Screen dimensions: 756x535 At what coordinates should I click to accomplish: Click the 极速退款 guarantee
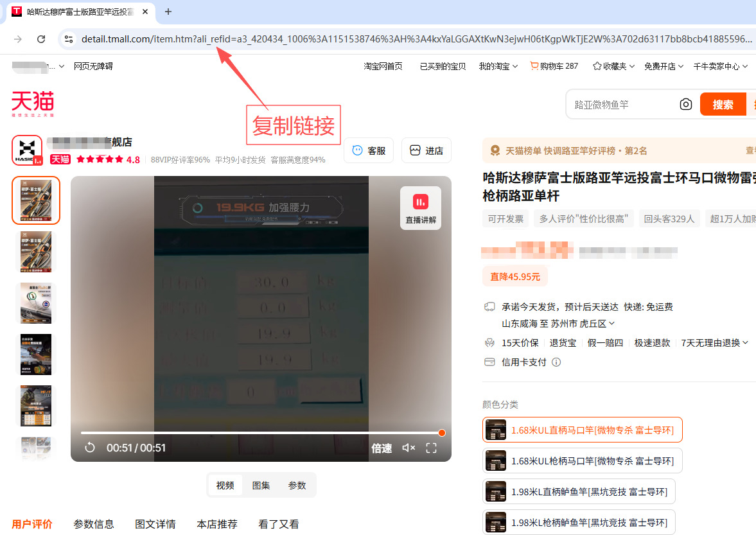[x=652, y=343]
